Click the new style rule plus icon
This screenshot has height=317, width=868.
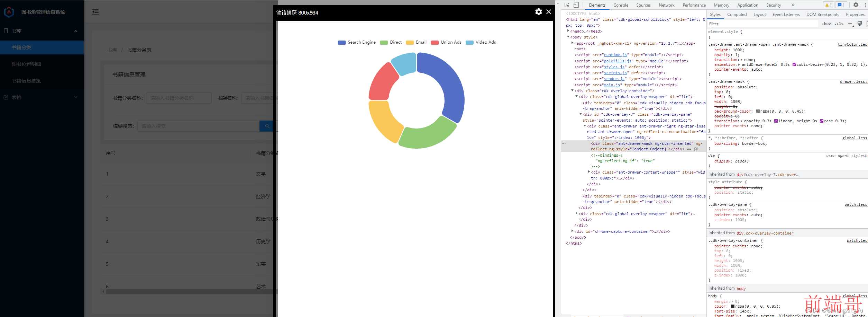pyautogui.click(x=850, y=24)
